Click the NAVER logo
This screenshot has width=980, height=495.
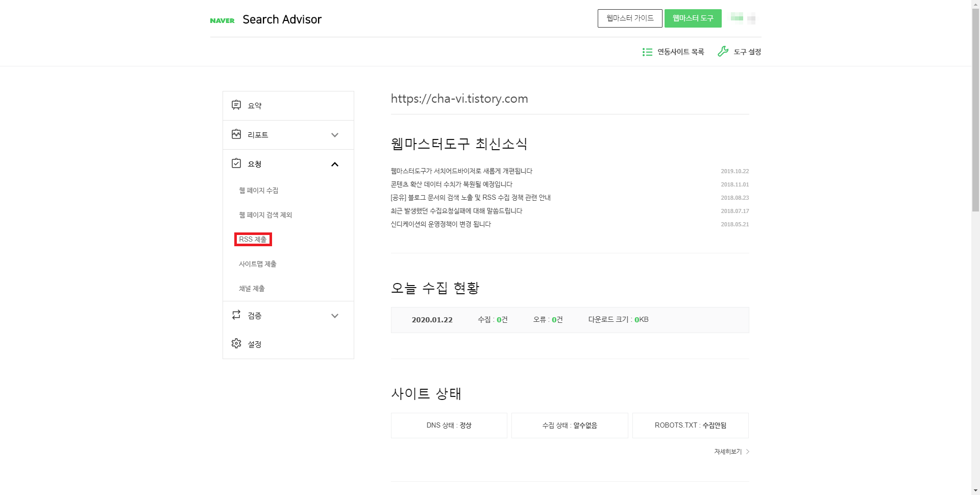coord(222,20)
